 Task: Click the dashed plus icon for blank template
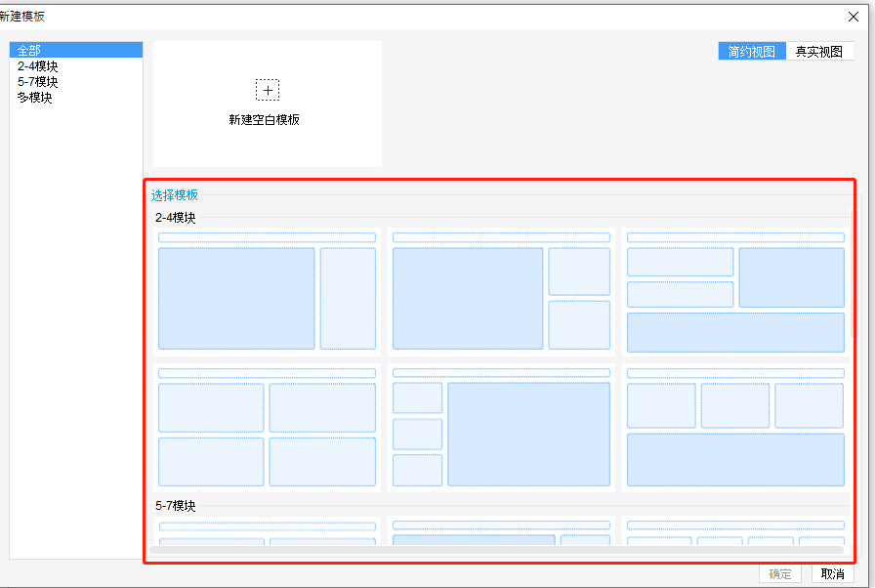[x=268, y=90]
